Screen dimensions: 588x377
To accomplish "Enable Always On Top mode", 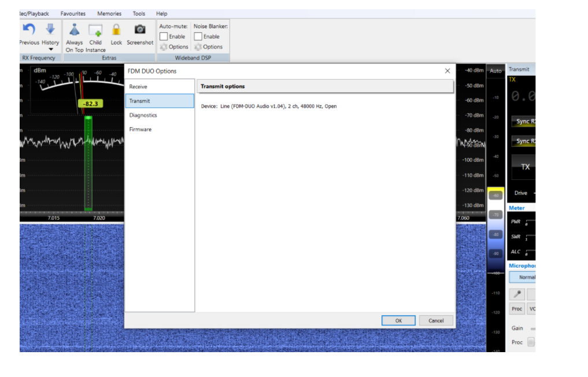I will tap(74, 29).
